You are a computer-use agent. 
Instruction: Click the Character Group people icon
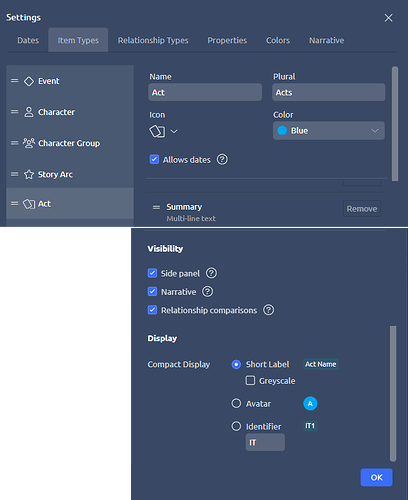click(x=29, y=143)
